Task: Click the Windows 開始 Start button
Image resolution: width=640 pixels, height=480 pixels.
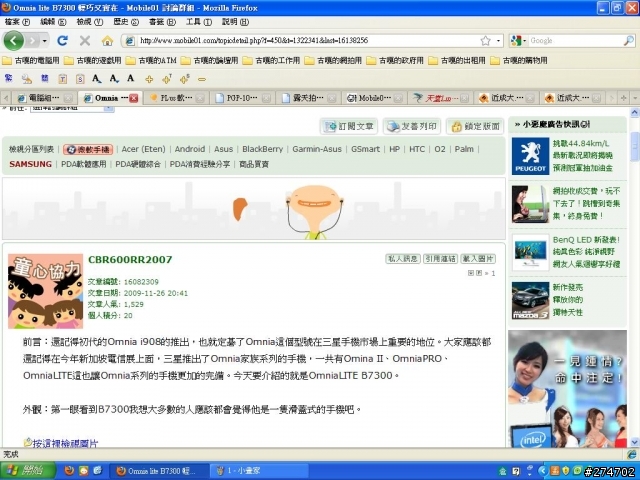Action: [x=28, y=471]
